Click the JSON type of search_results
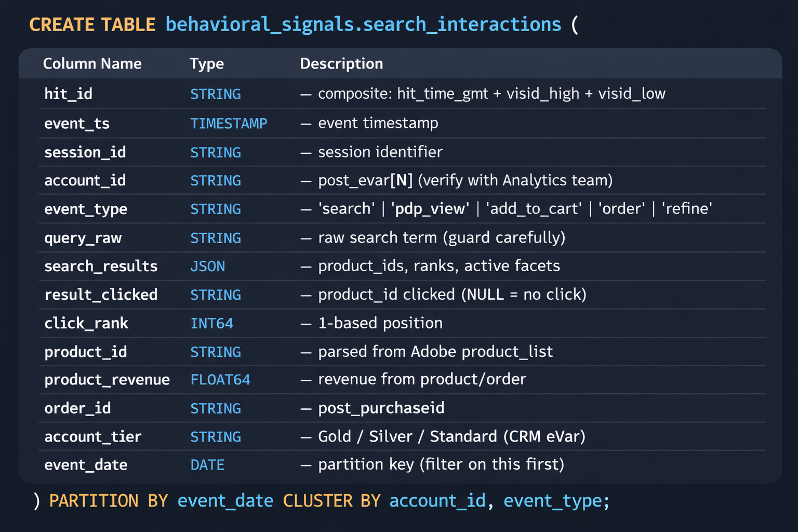Viewport: 798px width, 532px height. click(x=207, y=267)
